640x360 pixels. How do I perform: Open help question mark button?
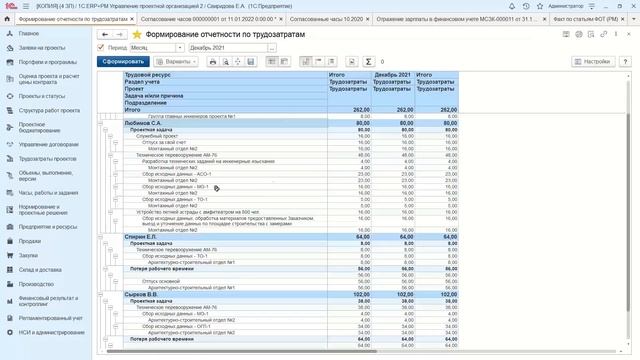(x=625, y=62)
